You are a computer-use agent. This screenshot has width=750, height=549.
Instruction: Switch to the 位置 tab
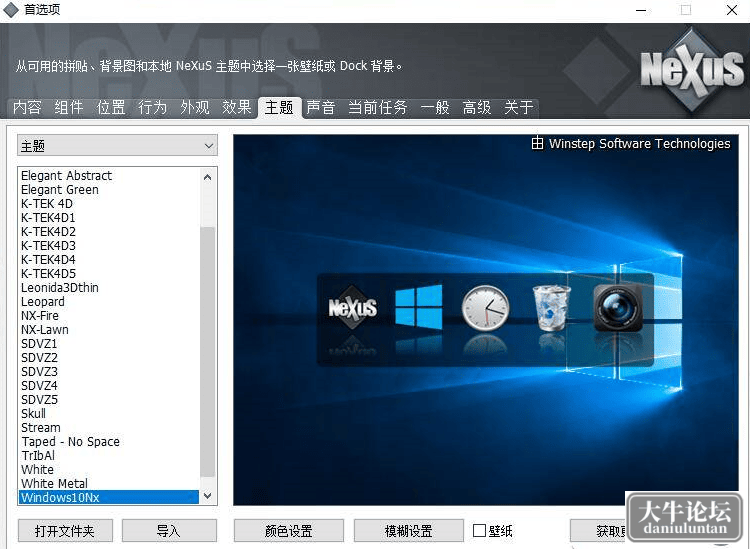pos(111,107)
